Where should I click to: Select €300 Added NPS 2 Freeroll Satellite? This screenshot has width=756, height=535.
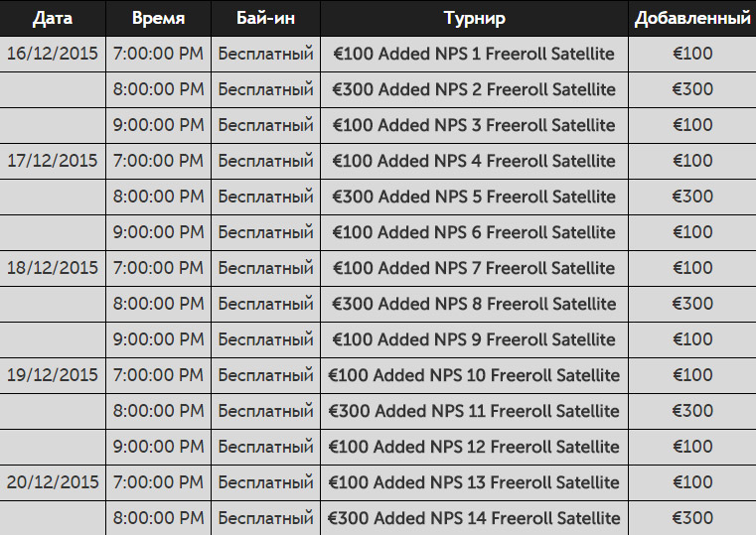point(474,89)
